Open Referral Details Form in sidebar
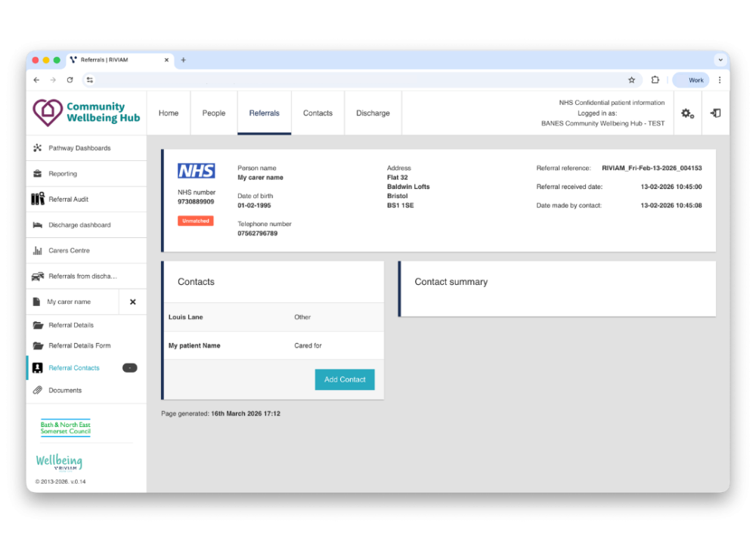 pos(79,346)
